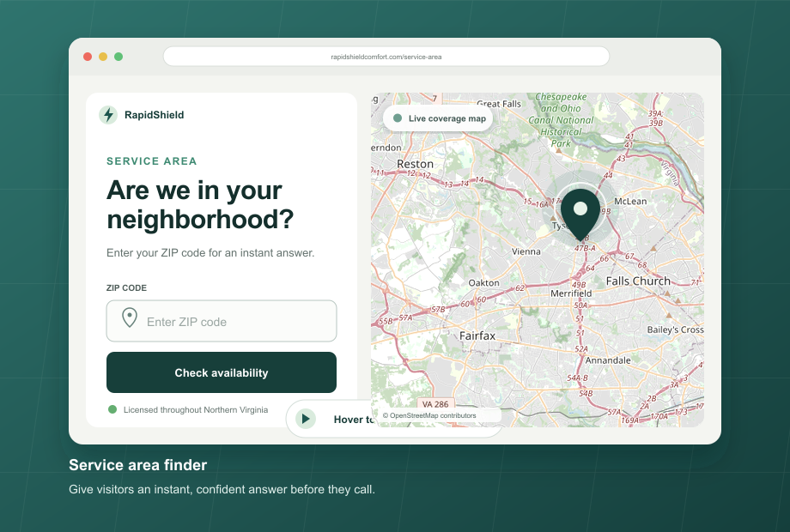
Task: Click Licensed throughout Northern Virginia text
Action: [x=196, y=409]
